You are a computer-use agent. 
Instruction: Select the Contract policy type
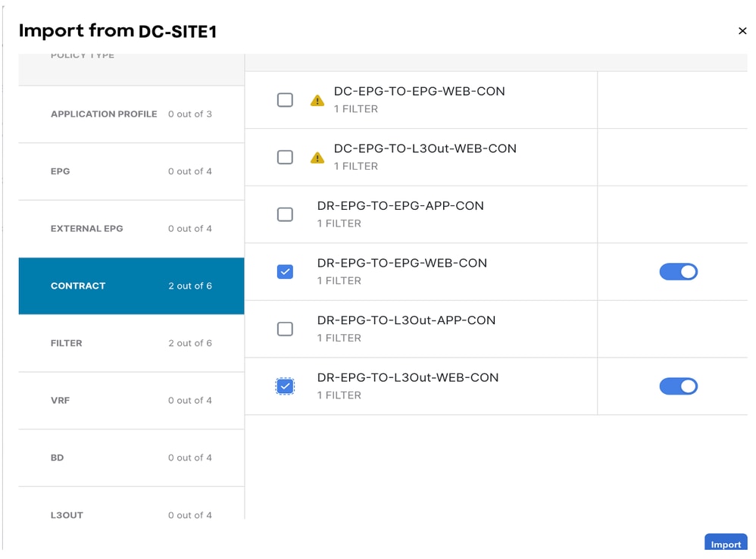click(131, 286)
